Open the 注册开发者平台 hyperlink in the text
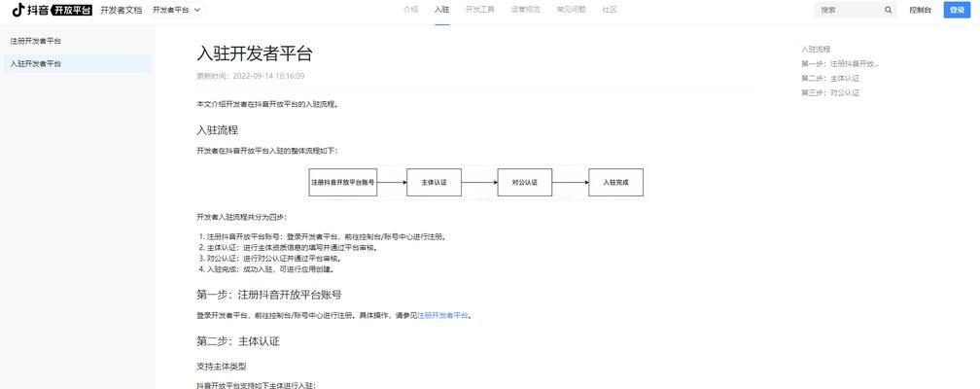 (442, 315)
